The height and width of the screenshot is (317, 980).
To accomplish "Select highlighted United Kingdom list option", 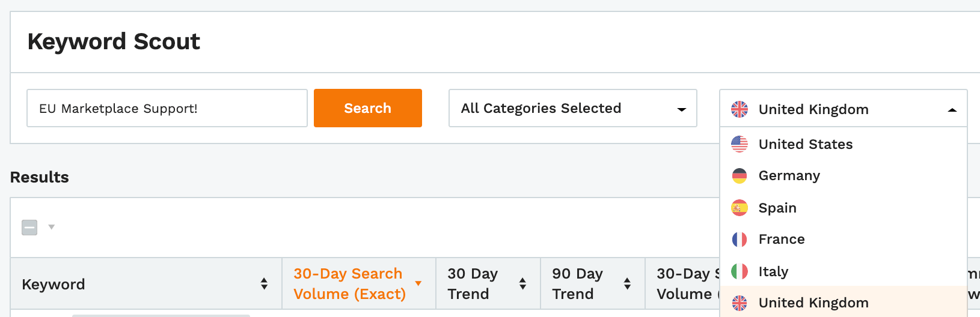I will (x=844, y=302).
